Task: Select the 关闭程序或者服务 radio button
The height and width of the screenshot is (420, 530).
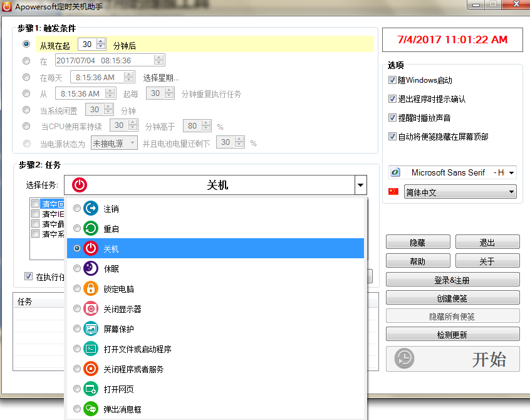Action: (x=76, y=369)
